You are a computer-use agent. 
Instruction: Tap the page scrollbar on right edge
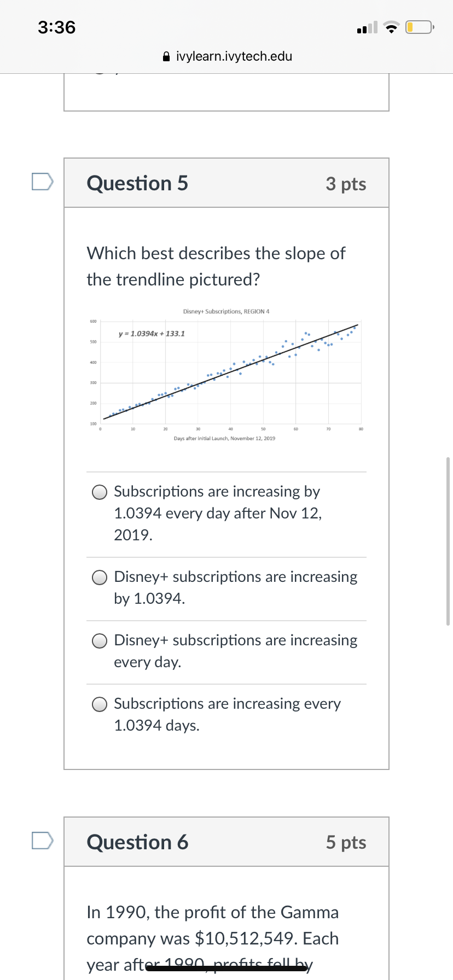tap(448, 541)
